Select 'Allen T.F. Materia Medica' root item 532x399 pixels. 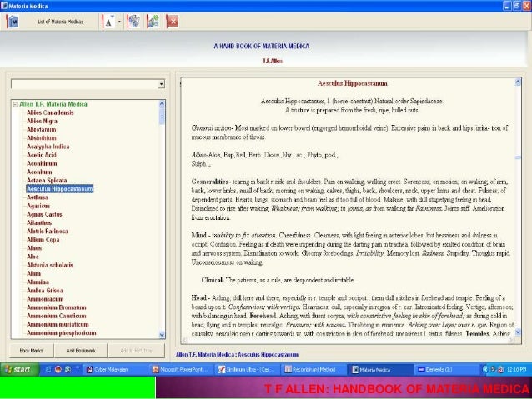(x=53, y=104)
